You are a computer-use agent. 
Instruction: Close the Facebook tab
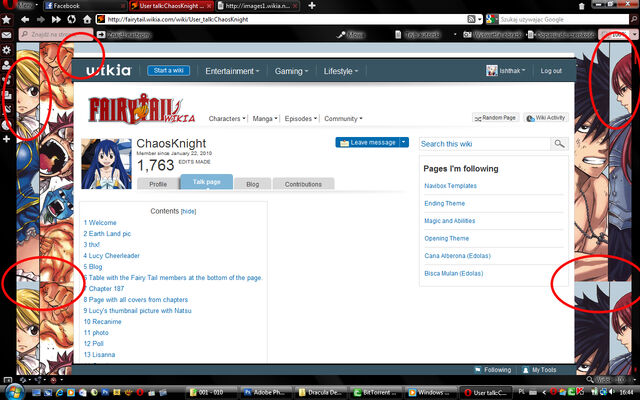(x=123, y=6)
